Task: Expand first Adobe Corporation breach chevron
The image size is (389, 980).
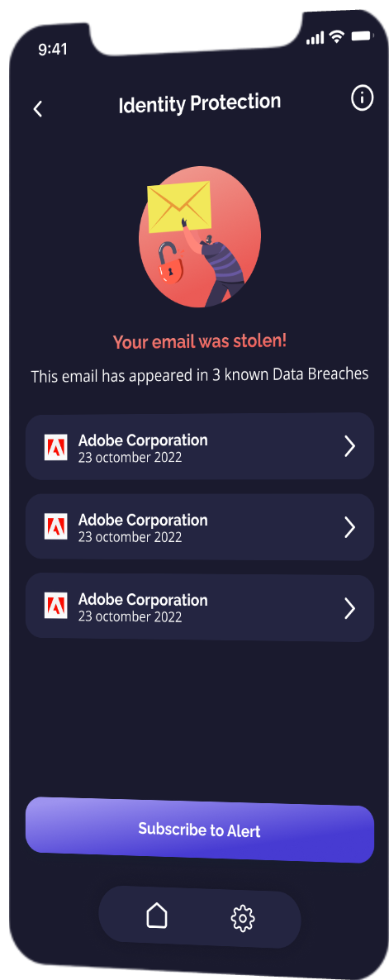Action: (349, 446)
